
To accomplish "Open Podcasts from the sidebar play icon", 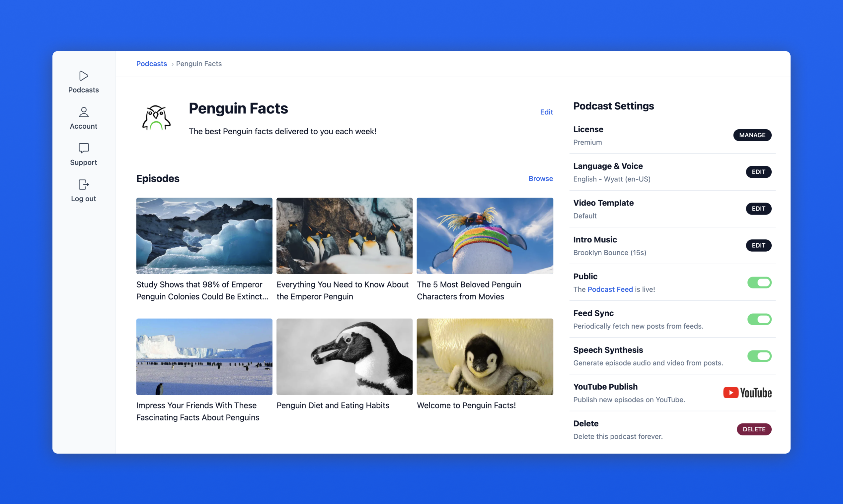I will pyautogui.click(x=84, y=76).
